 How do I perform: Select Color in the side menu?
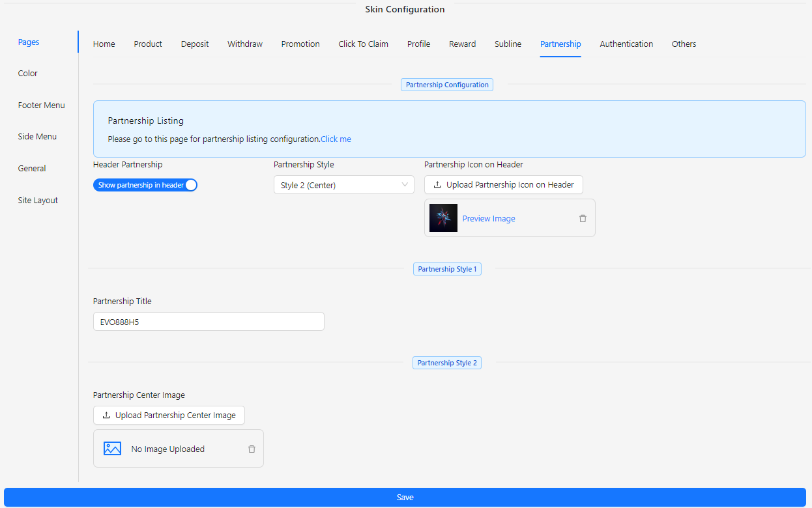pos(28,74)
